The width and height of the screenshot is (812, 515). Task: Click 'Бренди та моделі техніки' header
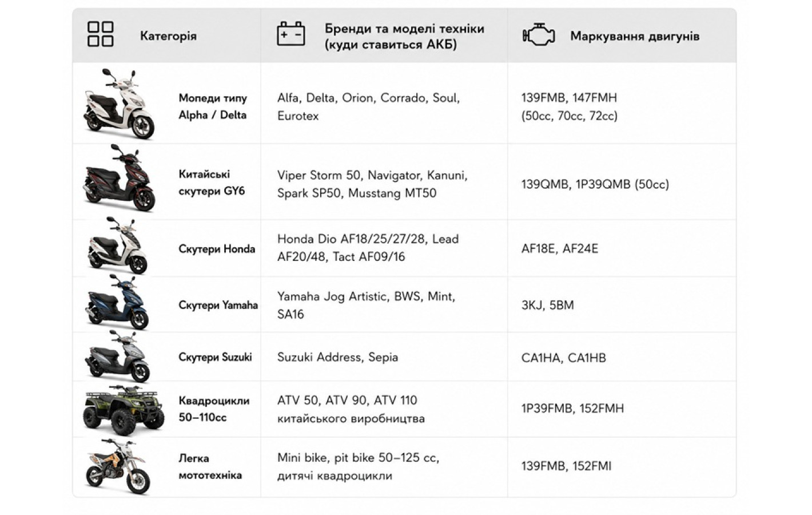click(404, 29)
